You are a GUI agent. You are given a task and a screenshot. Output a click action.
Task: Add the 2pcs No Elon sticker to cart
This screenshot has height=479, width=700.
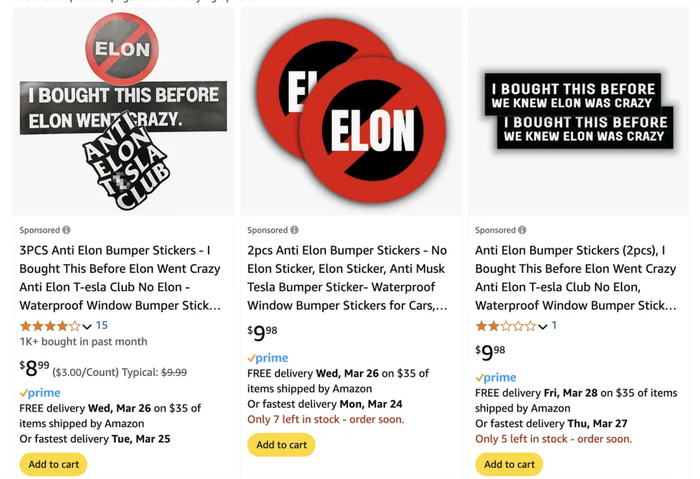(x=281, y=445)
